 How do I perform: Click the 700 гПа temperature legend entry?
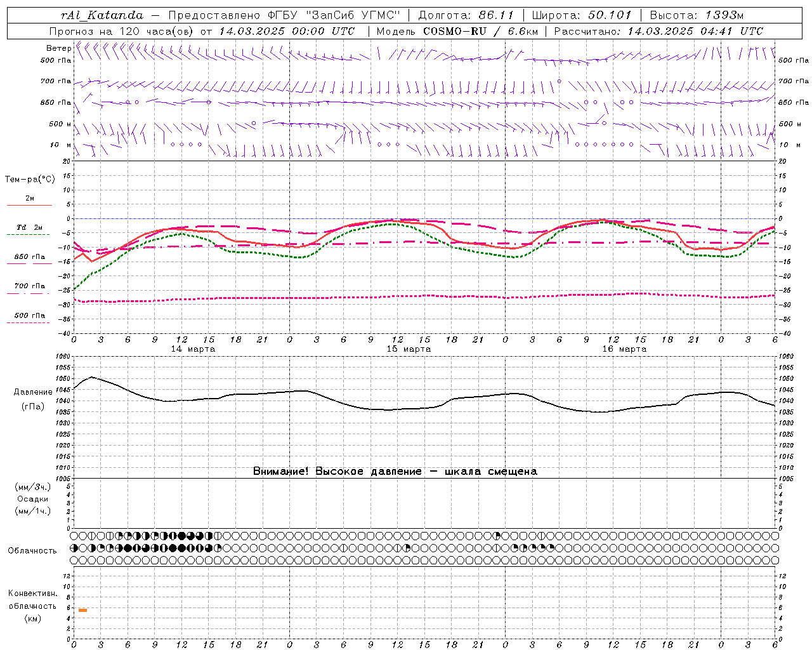(x=29, y=286)
